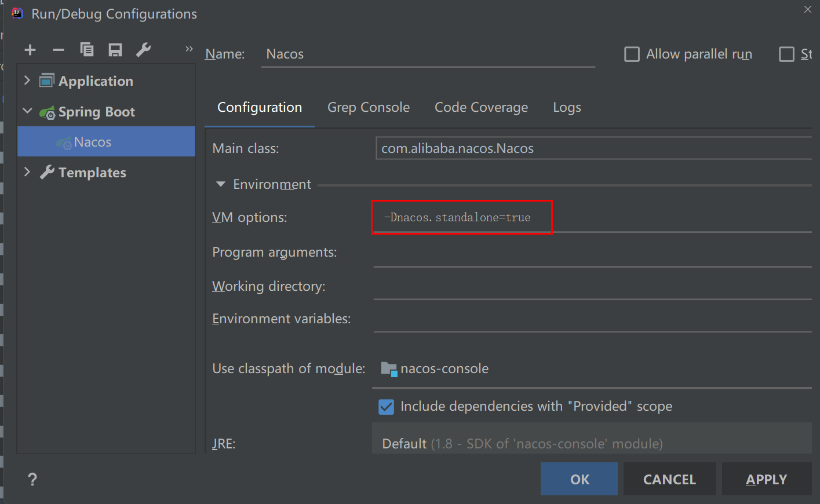Click the Environment section heading text
The image size is (820, 504).
272,184
